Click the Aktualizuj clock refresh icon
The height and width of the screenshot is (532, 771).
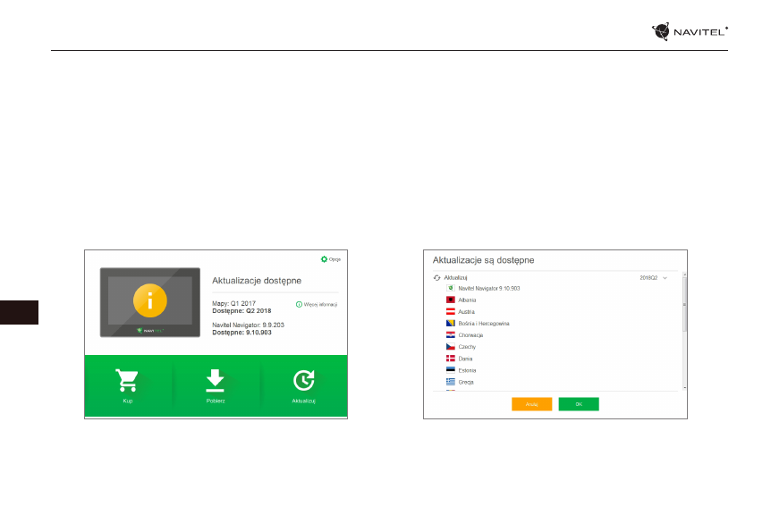point(304,380)
